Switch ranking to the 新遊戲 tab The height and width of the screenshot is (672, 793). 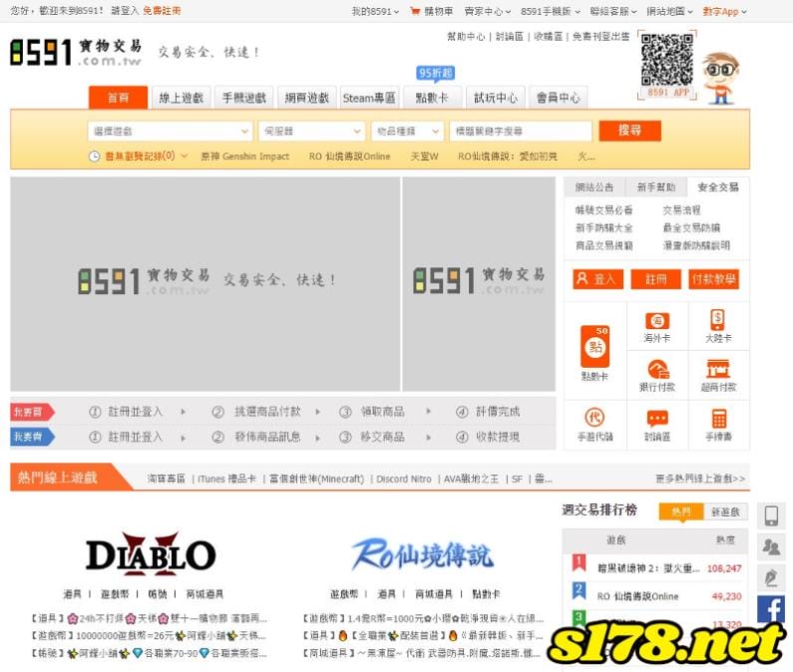pyautogui.click(x=725, y=511)
